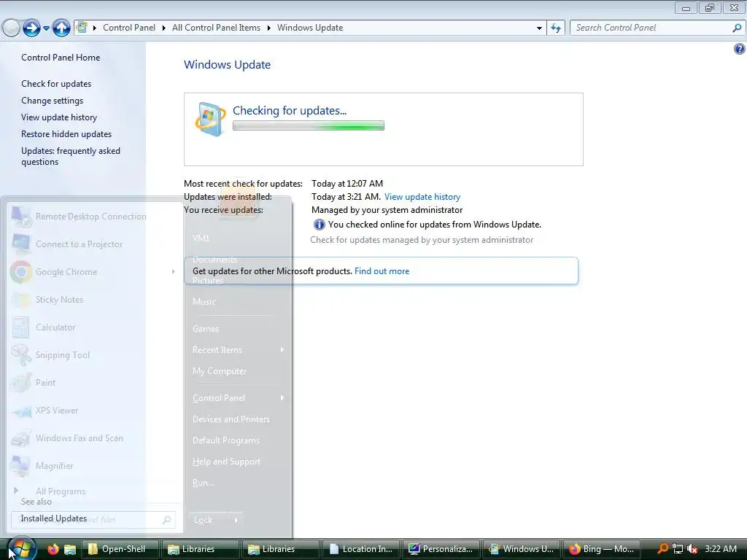Screen dimensions: 747x560
Task: Click the network tray icon
Action: (x=678, y=549)
